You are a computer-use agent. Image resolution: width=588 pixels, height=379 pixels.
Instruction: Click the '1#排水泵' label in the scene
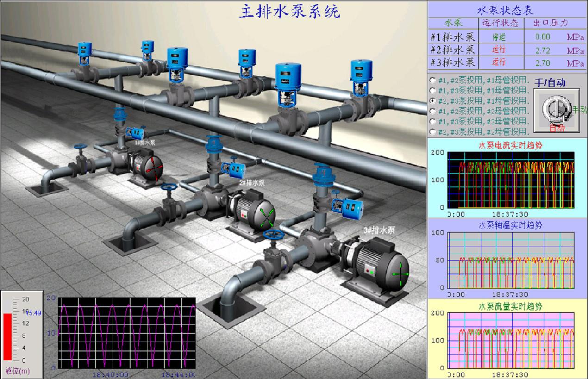144,143
